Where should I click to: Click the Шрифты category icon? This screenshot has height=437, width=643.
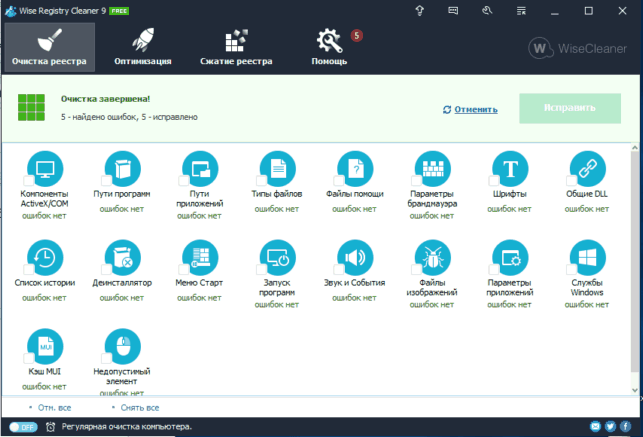510,168
